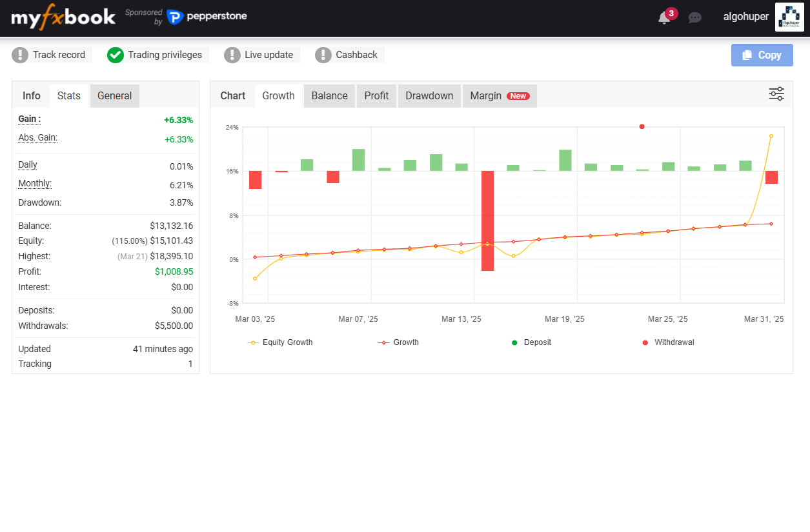Click the algohuper username
This screenshot has height=532, width=810.
tap(745, 17)
